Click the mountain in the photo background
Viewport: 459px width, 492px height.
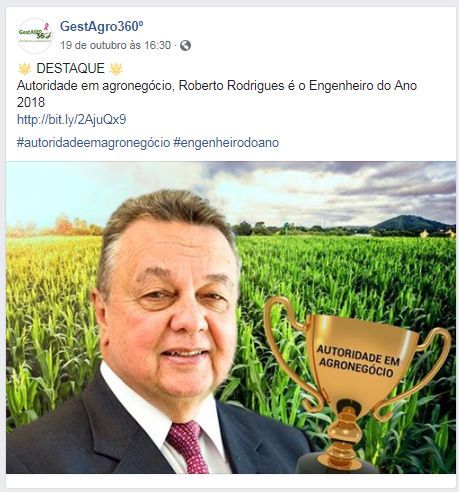[411, 223]
